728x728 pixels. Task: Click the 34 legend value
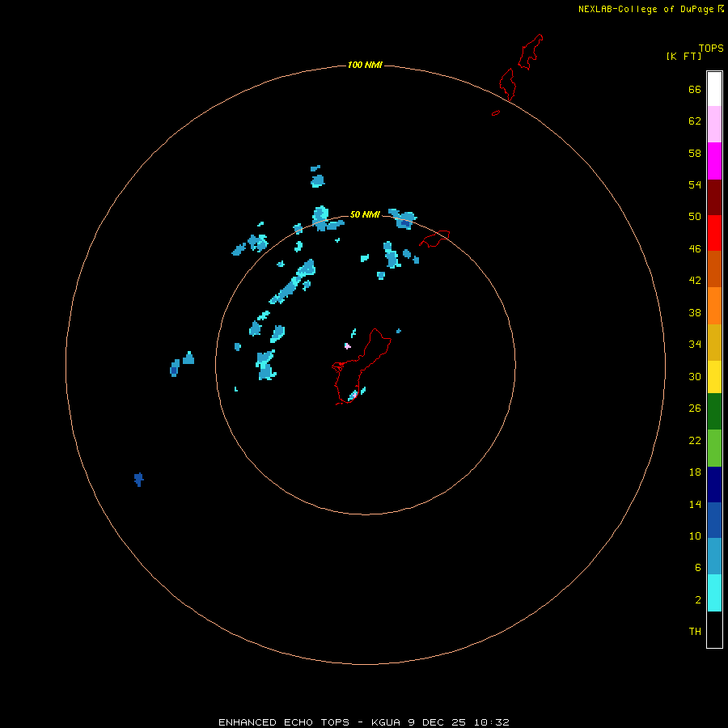click(695, 345)
